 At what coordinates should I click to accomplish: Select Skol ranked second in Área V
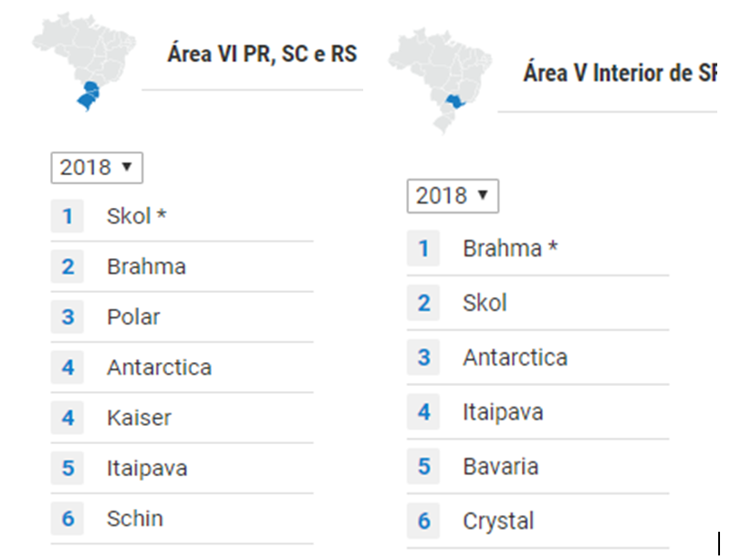(485, 303)
